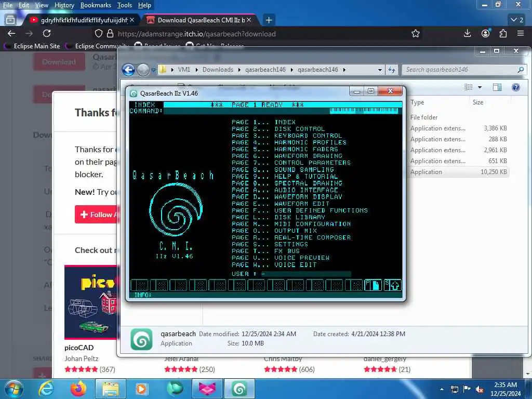Open the Firefox View icon
The width and height of the screenshot is (532, 399).
click(x=10, y=20)
